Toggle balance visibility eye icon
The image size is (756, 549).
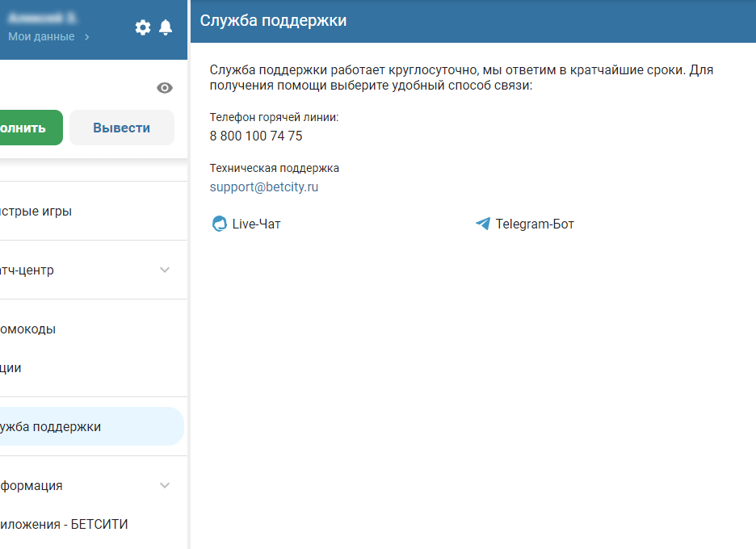coord(165,88)
